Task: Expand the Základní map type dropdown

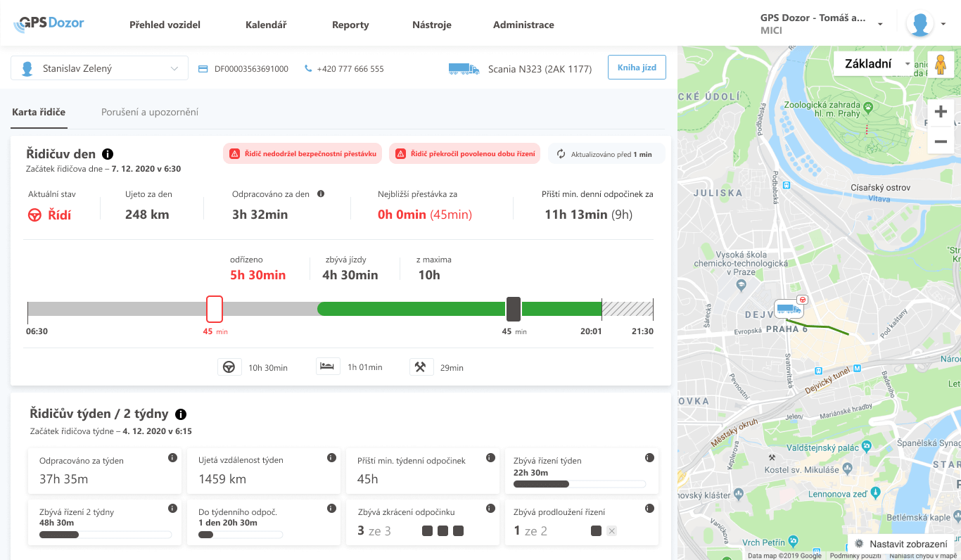Action: (x=873, y=63)
